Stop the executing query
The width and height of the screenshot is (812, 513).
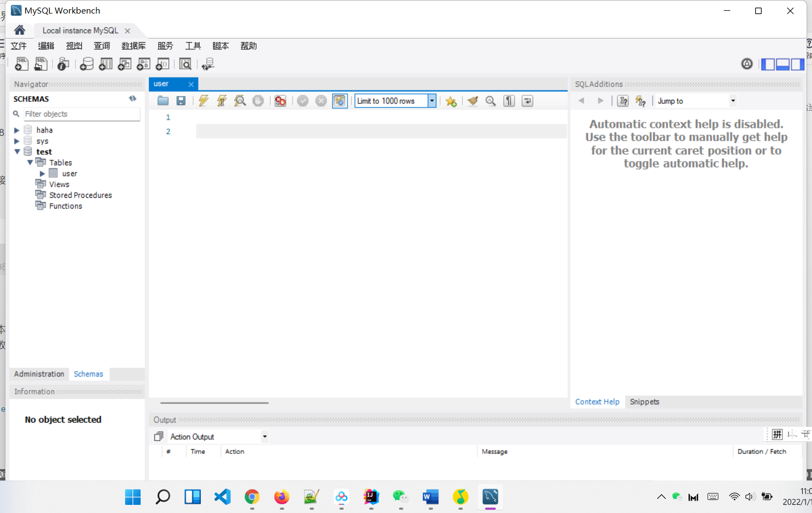258,101
